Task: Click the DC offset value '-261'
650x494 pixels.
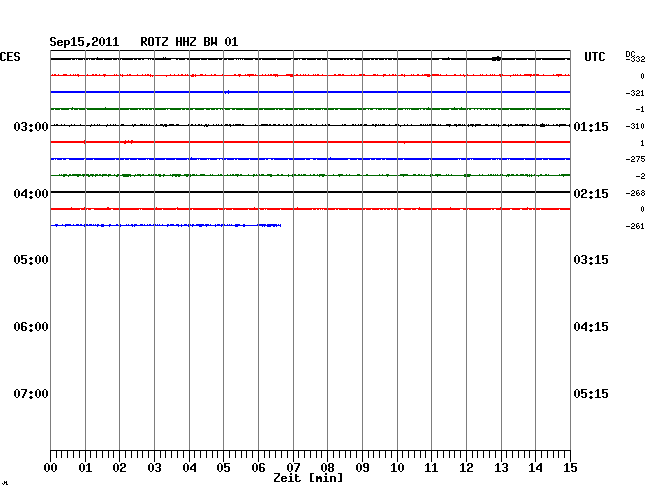Action: point(635,226)
